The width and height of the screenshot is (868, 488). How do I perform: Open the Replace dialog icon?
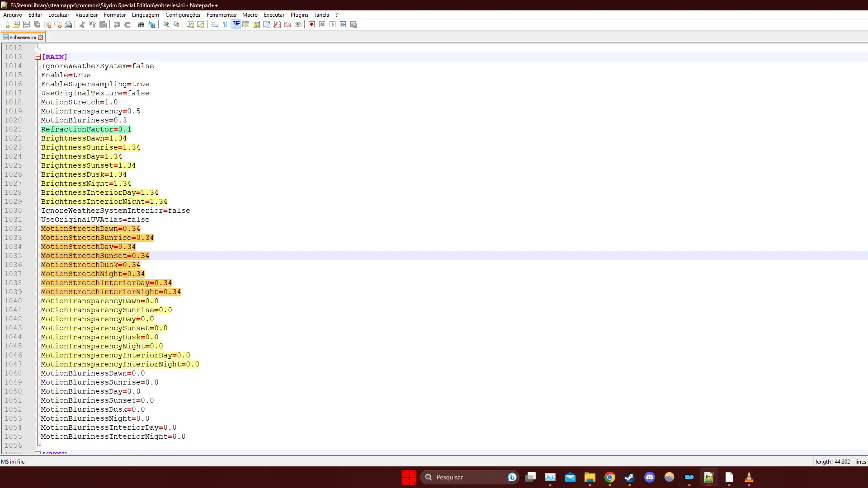pyautogui.click(x=152, y=24)
